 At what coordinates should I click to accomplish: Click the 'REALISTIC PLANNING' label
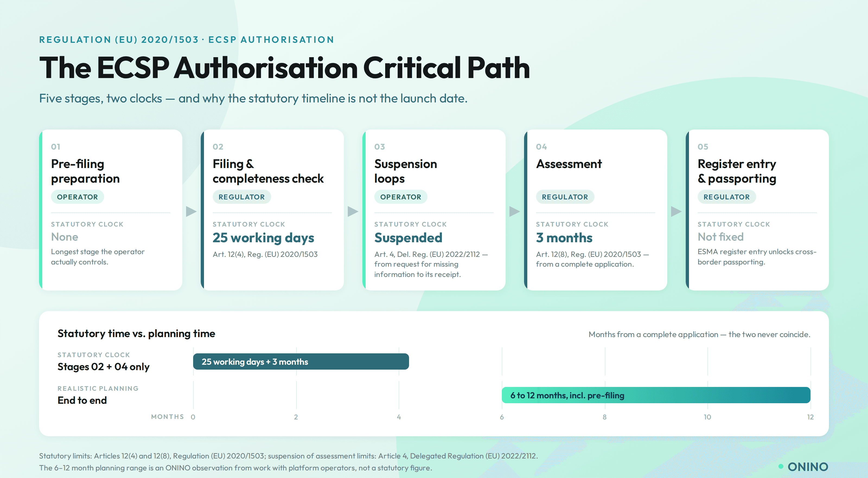click(98, 389)
